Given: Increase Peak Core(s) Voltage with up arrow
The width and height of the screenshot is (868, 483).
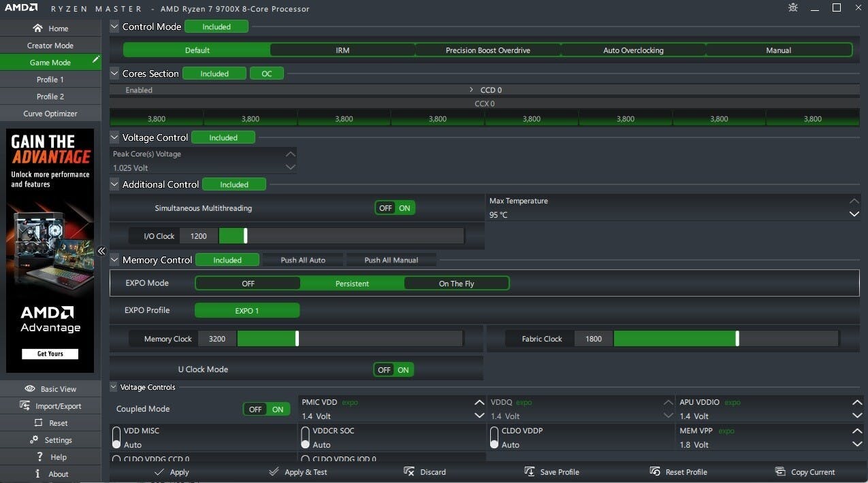Looking at the screenshot, I should click(x=291, y=154).
